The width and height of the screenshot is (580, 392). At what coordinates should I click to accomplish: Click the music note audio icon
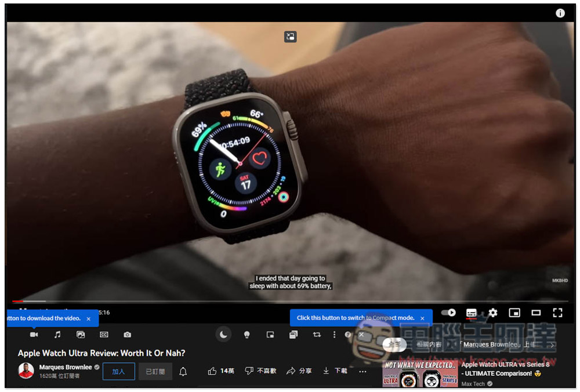pos(57,335)
